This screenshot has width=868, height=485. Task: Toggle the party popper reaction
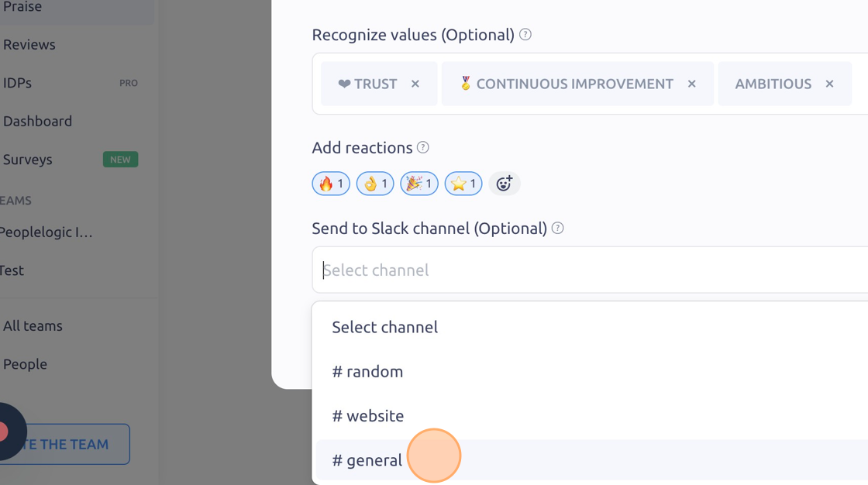[419, 184]
